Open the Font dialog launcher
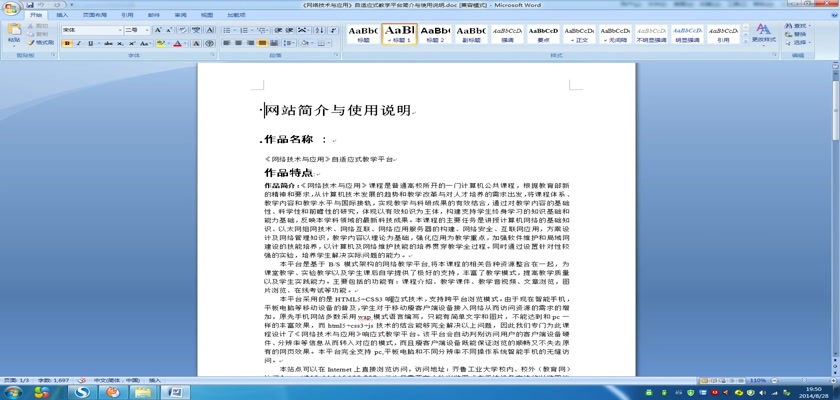Viewport: 840px width, 400px height. (x=212, y=55)
